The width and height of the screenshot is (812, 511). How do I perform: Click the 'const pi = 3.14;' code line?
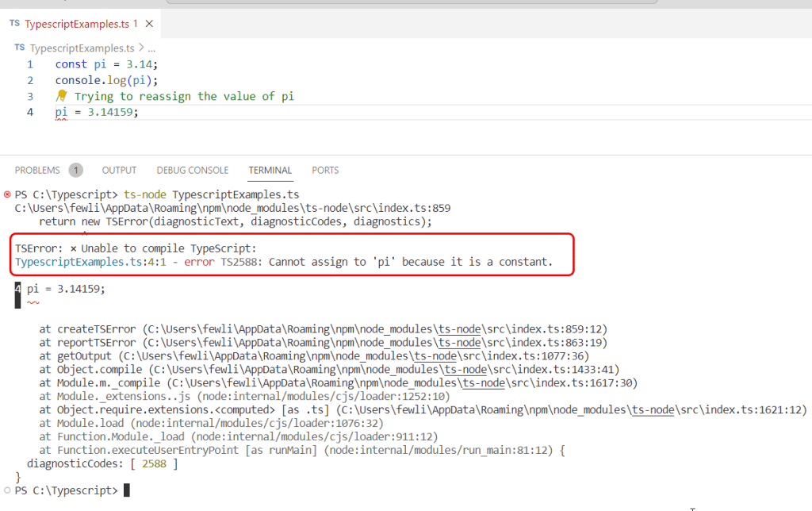(x=106, y=64)
